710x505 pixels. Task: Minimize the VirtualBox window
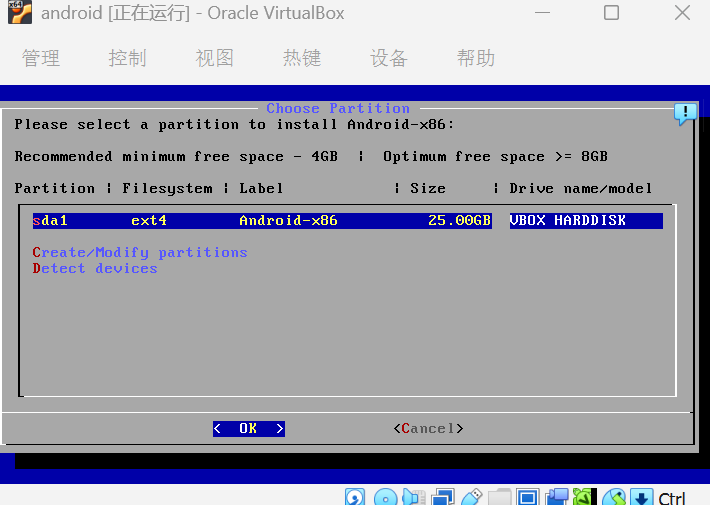coord(542,13)
